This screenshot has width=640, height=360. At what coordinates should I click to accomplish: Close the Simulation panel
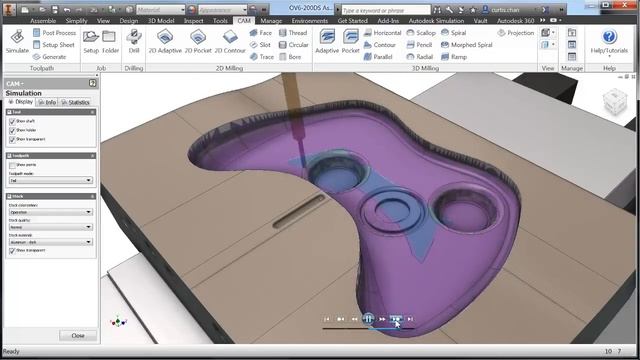(78, 336)
